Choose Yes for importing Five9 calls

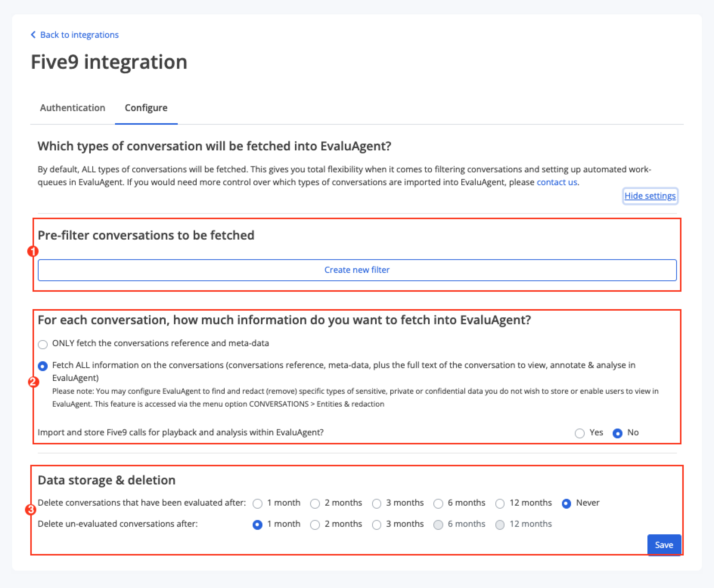coord(579,433)
